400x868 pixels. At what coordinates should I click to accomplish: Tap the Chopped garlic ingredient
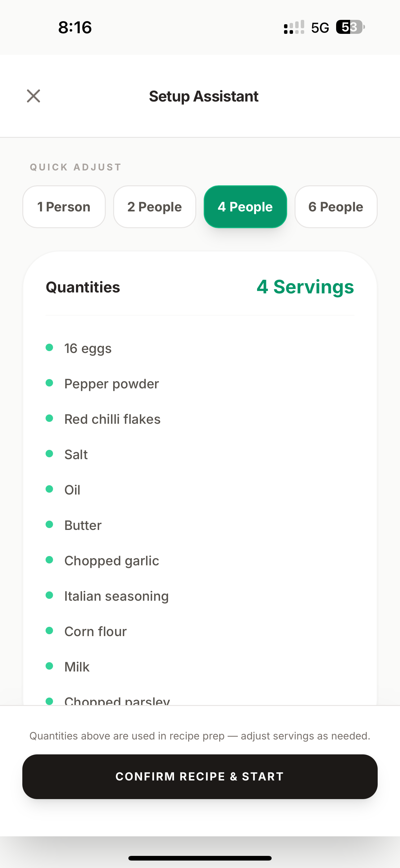pyautogui.click(x=111, y=561)
